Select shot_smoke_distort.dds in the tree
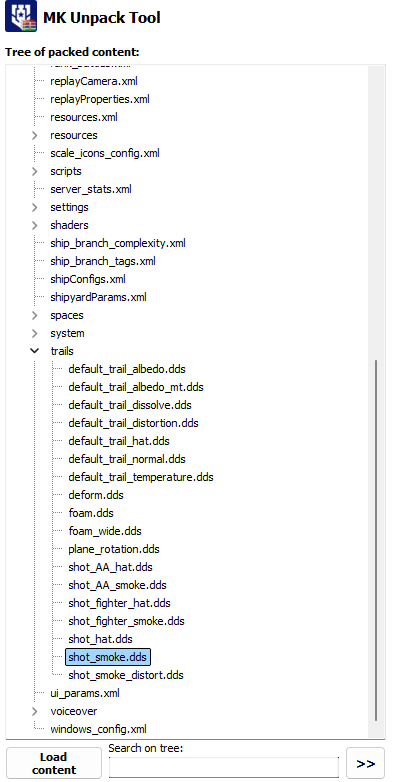This screenshot has height=782, width=399. [126, 675]
